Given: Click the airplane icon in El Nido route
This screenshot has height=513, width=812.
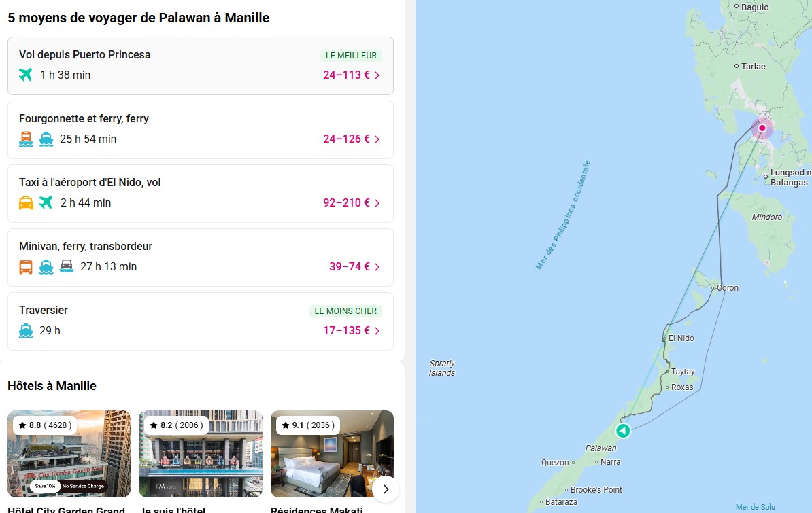Looking at the screenshot, I should [x=46, y=202].
